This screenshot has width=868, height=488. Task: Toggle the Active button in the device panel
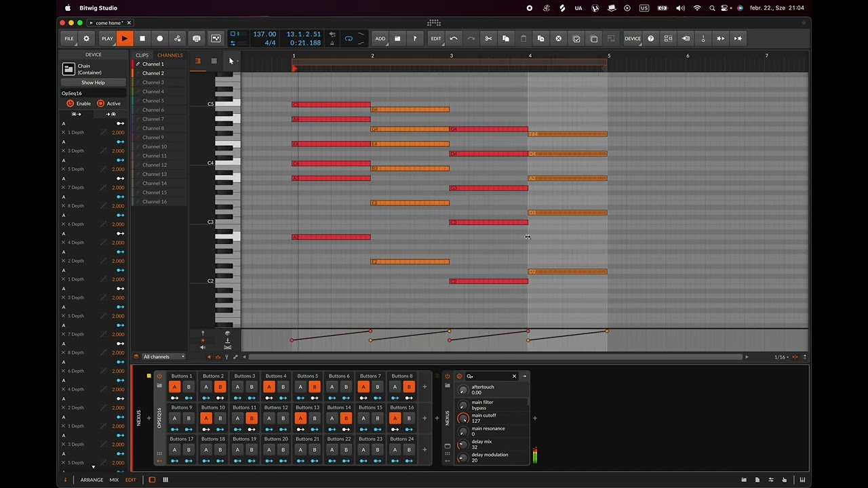click(x=100, y=104)
